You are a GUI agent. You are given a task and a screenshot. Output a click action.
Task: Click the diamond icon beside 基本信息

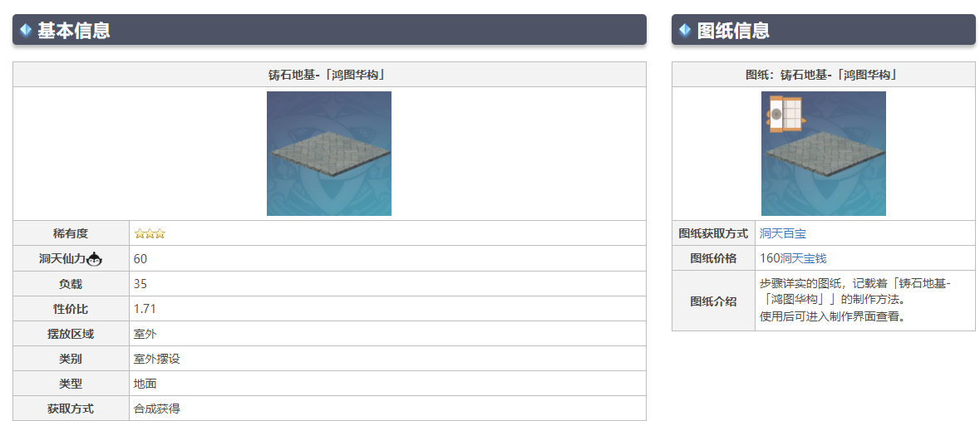pos(26,29)
